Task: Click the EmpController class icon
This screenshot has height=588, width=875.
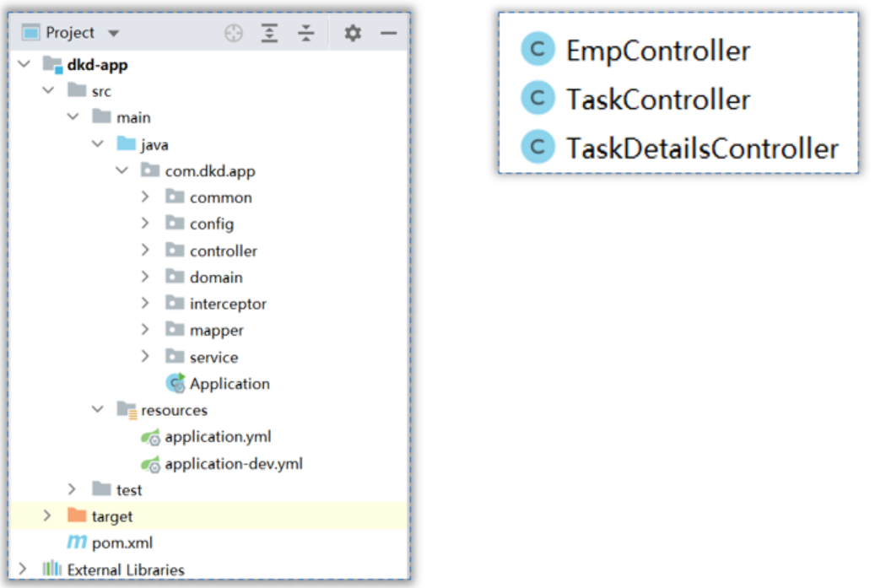Action: click(537, 49)
